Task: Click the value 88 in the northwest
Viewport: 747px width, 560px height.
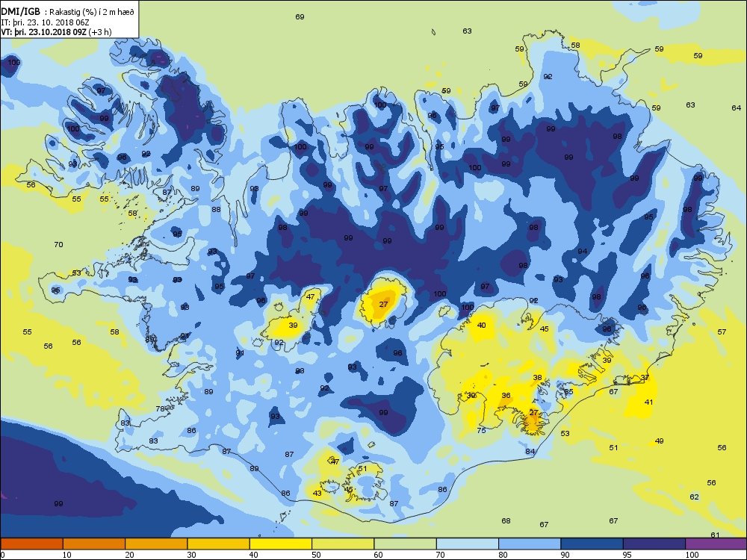Action: tap(217, 209)
